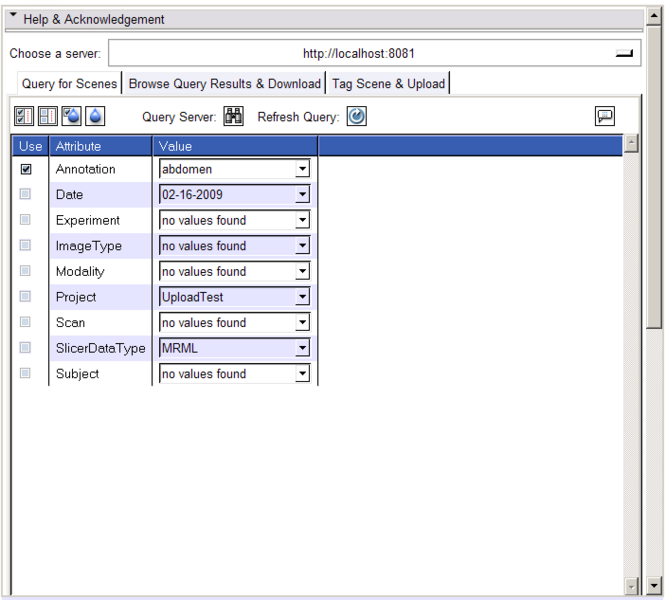This screenshot has height=600, width=666.
Task: Uncheck the Annotation Use checkbox
Action: click(26, 170)
